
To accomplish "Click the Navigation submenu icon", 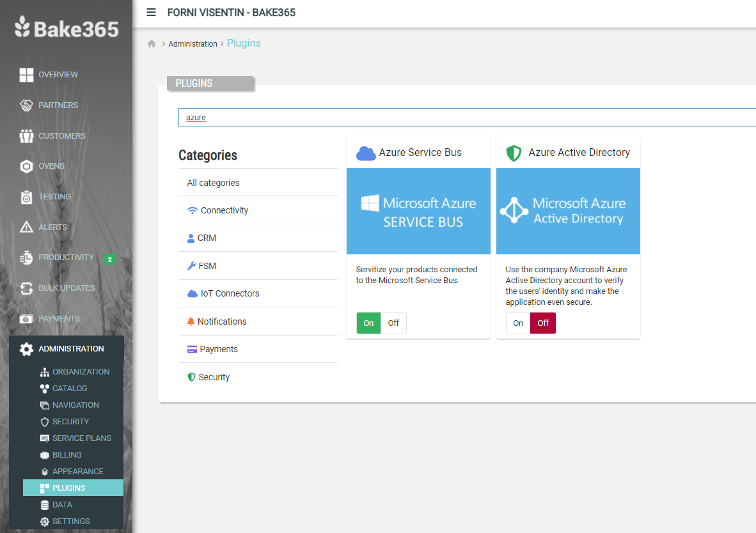I will pyautogui.click(x=45, y=405).
